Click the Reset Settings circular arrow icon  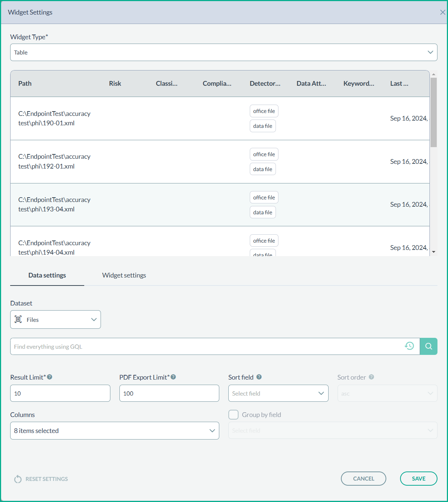(x=18, y=479)
